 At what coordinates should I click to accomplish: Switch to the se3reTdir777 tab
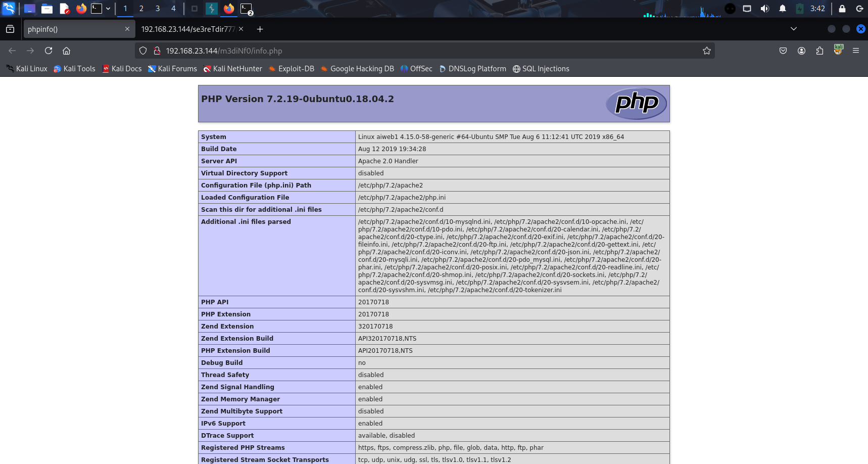(x=188, y=29)
